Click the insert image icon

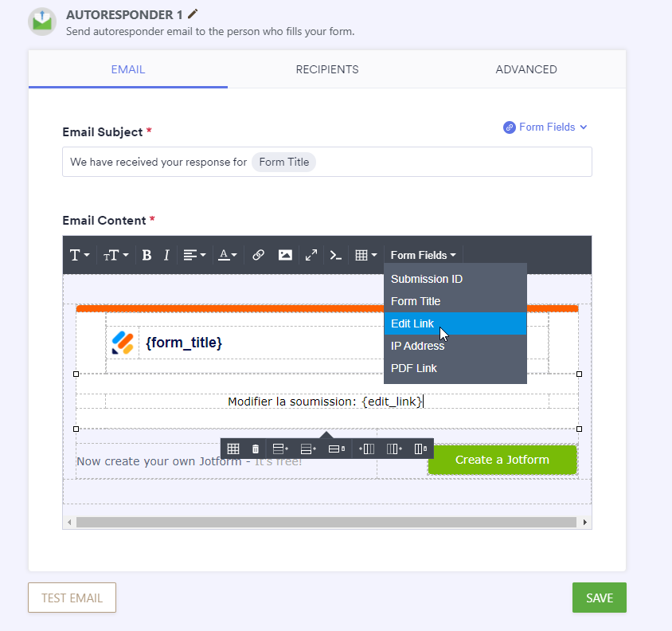pos(285,255)
